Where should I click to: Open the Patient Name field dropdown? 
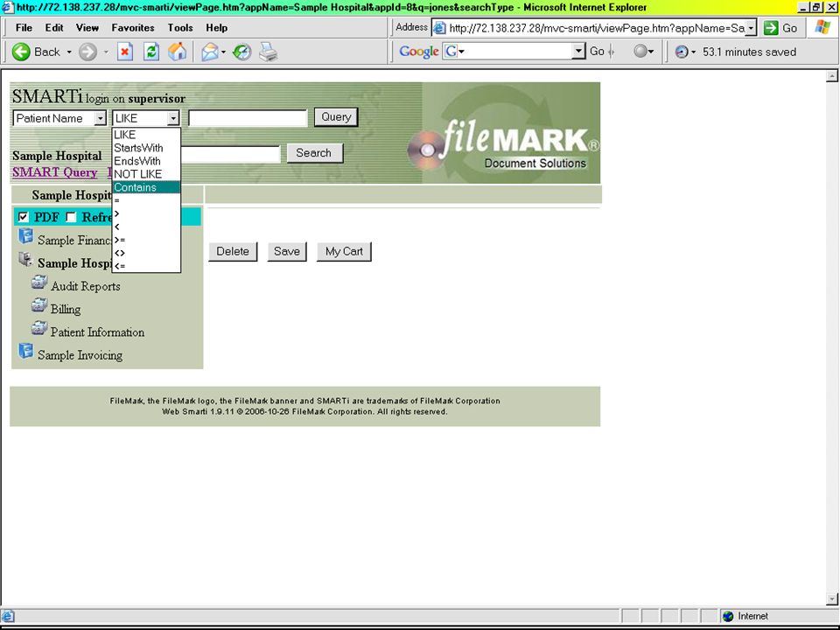[x=100, y=118]
